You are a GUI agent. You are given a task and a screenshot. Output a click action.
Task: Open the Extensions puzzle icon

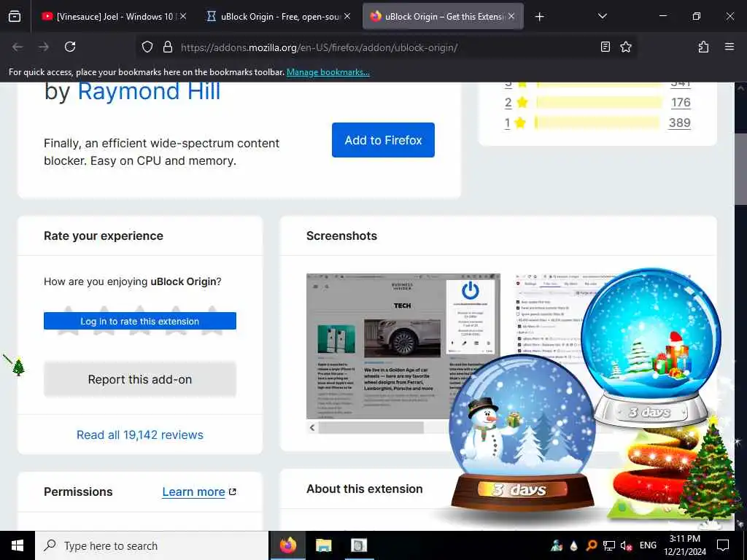pyautogui.click(x=703, y=47)
